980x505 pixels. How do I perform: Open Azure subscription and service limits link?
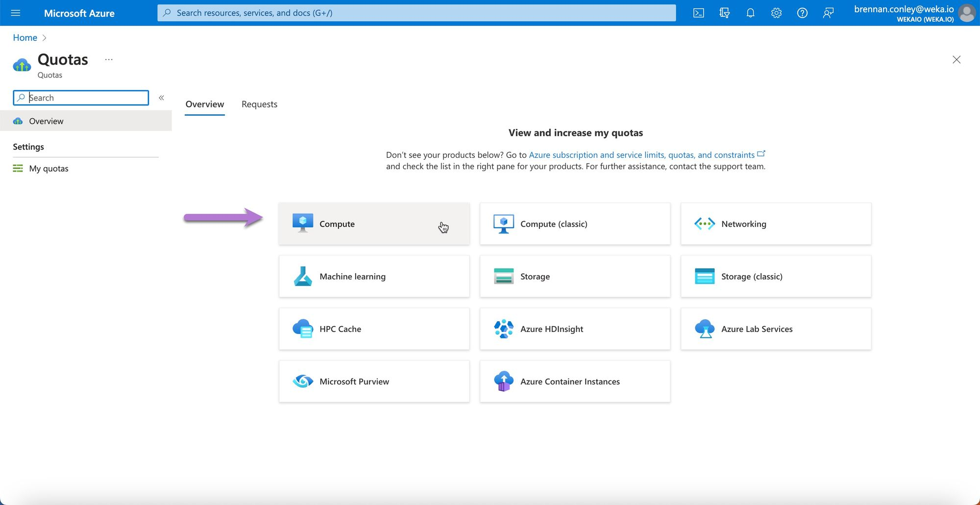click(x=641, y=155)
